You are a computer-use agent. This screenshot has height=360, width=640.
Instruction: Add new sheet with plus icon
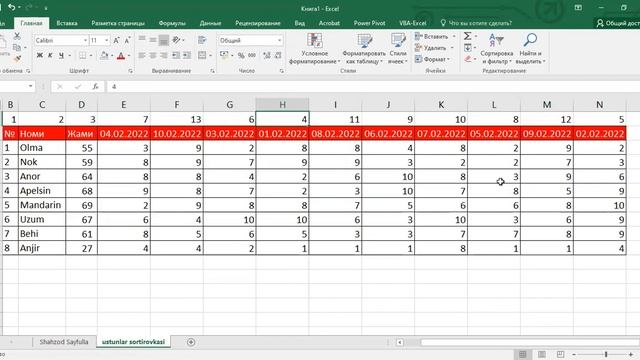pos(191,342)
